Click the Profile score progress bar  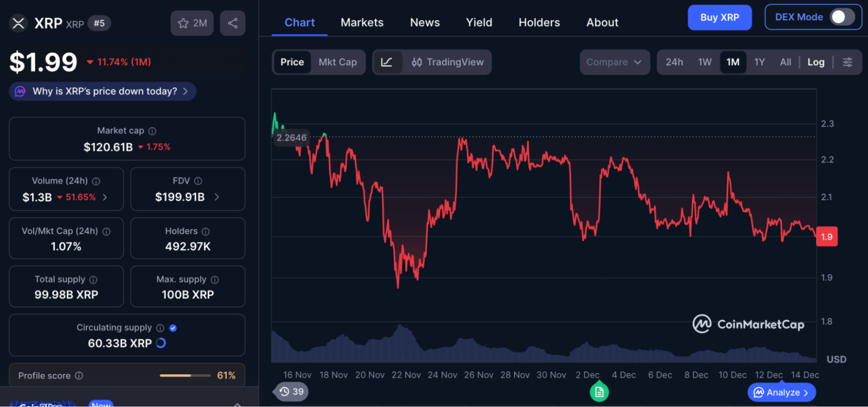185,375
